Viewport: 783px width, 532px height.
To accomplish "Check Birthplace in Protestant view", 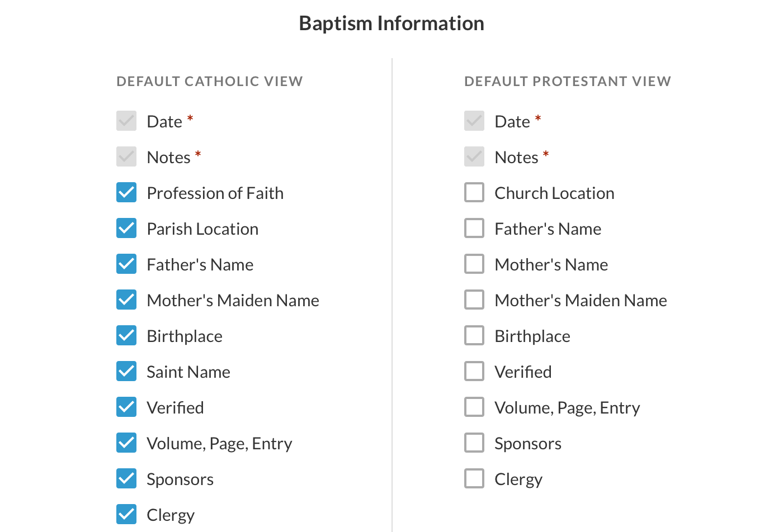I will point(474,335).
